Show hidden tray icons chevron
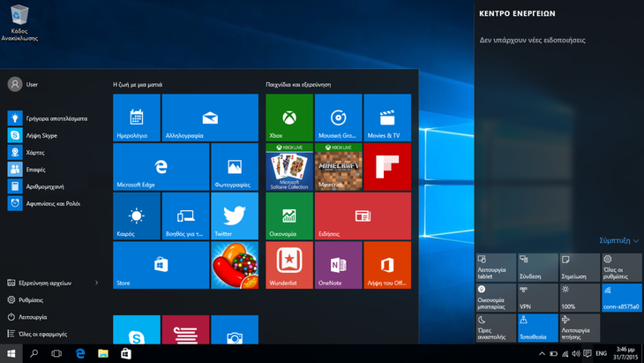The height and width of the screenshot is (363, 644). [x=543, y=353]
